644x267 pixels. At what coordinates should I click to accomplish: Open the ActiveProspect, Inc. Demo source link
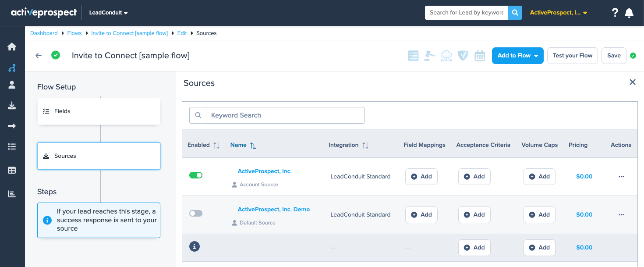(x=273, y=210)
